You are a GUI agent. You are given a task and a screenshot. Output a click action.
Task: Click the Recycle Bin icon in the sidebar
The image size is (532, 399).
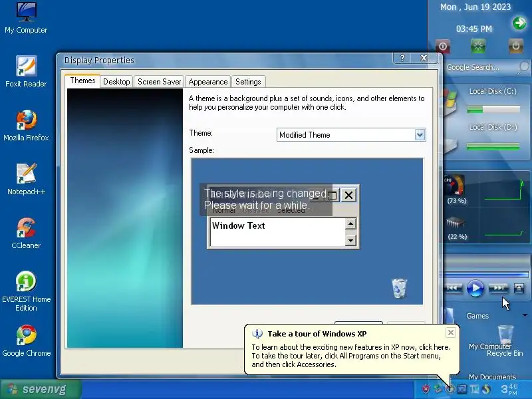[x=505, y=336]
